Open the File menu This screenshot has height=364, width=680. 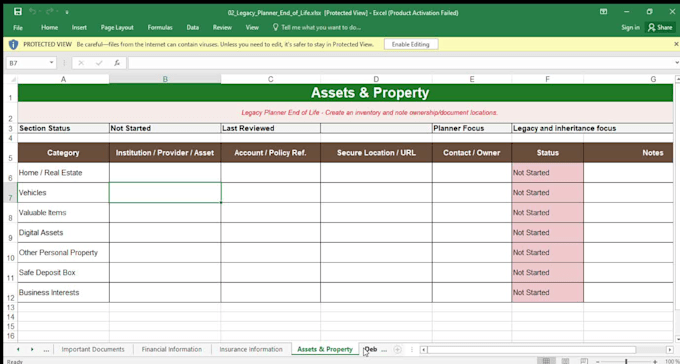18,27
